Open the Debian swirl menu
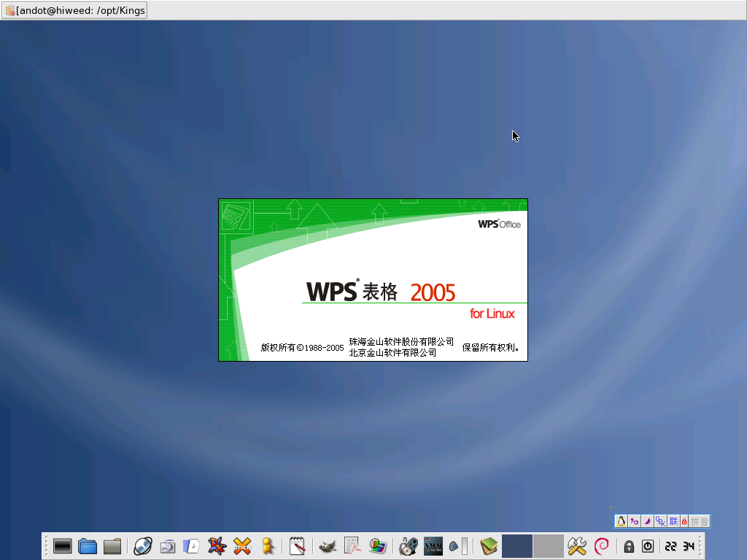This screenshot has width=747, height=560. (x=602, y=546)
